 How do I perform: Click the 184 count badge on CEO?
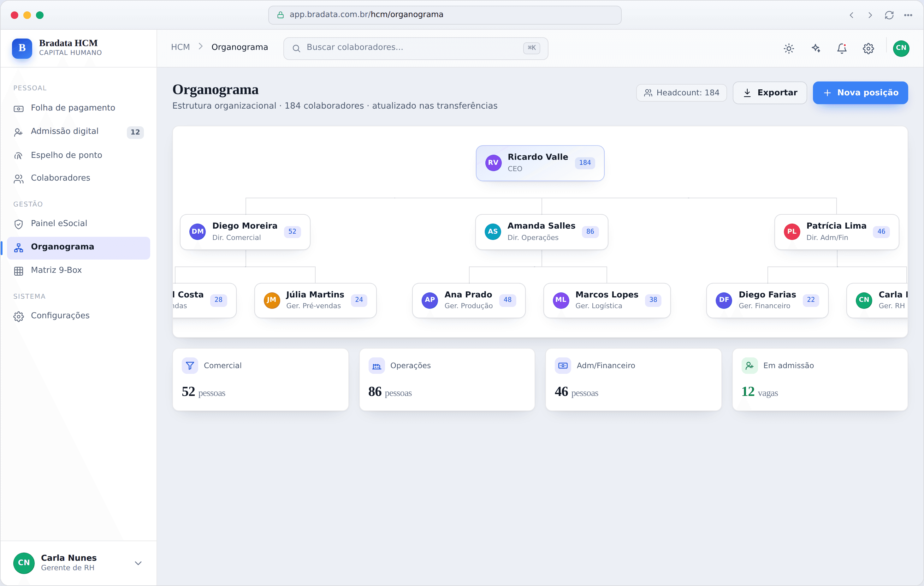pos(585,163)
